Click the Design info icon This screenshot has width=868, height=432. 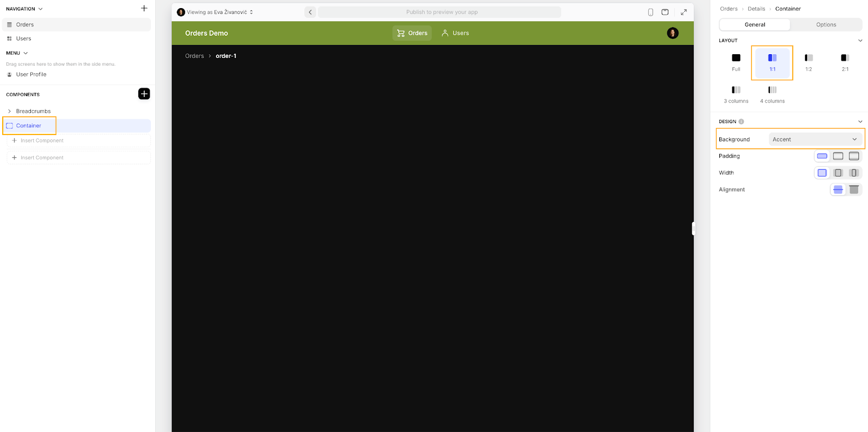[x=741, y=121]
